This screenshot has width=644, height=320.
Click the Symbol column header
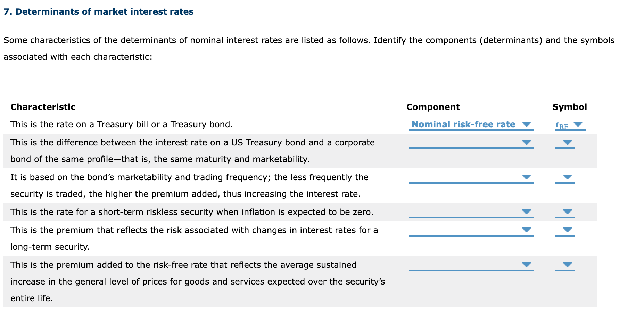click(570, 107)
